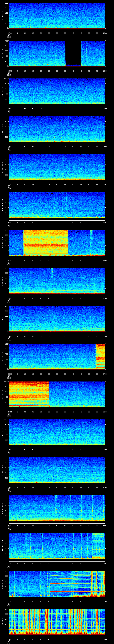The height and width of the screenshot is (644, 114).
Task: Click the 5:17:00 start time label
Action: [x=9, y=33]
